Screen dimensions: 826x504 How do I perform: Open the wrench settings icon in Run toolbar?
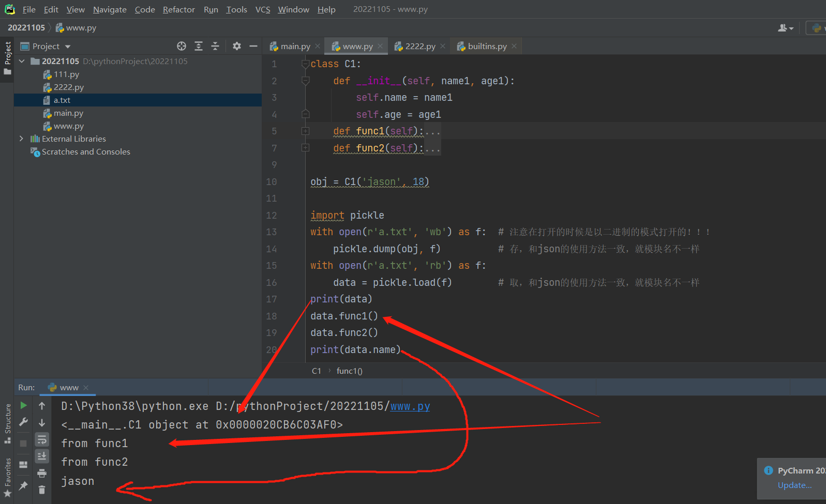pos(23,422)
